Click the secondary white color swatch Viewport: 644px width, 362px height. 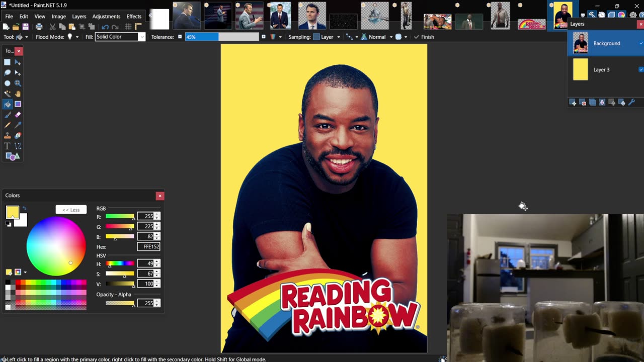[22, 221]
